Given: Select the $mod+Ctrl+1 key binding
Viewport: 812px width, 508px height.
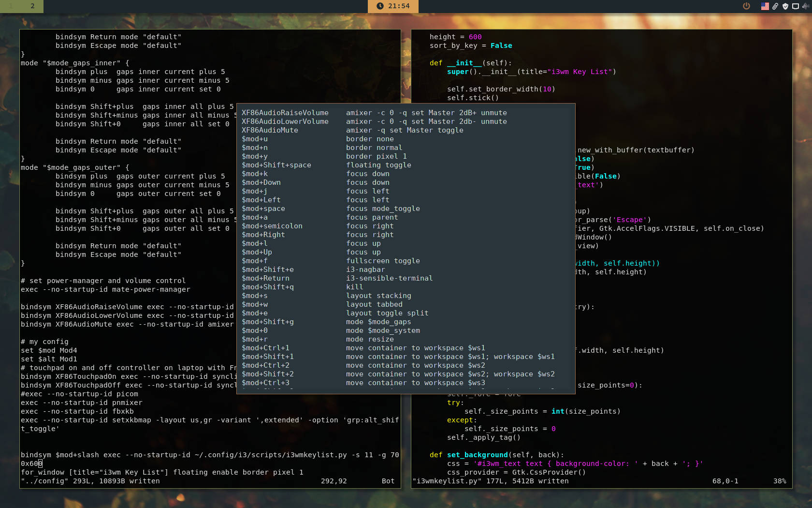Looking at the screenshot, I should pyautogui.click(x=265, y=348).
